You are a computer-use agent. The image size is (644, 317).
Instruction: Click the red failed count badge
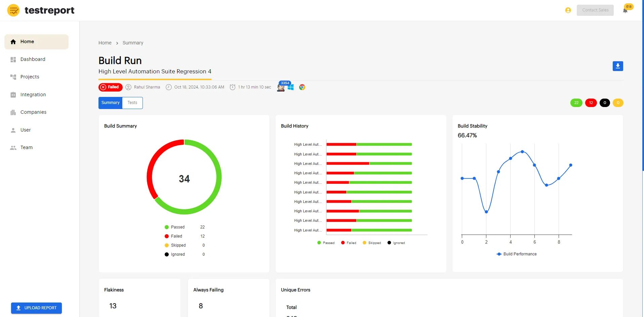[x=591, y=103]
